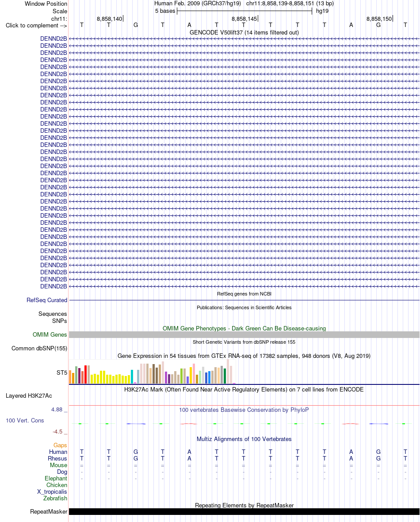The height and width of the screenshot is (522, 420).
Task: Click the 100 Vert. Cons label
Action: coord(25,421)
